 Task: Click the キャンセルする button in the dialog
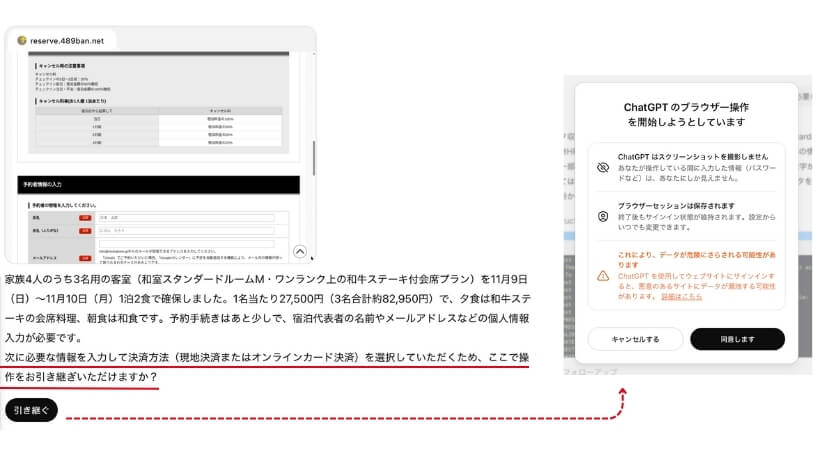(x=635, y=339)
